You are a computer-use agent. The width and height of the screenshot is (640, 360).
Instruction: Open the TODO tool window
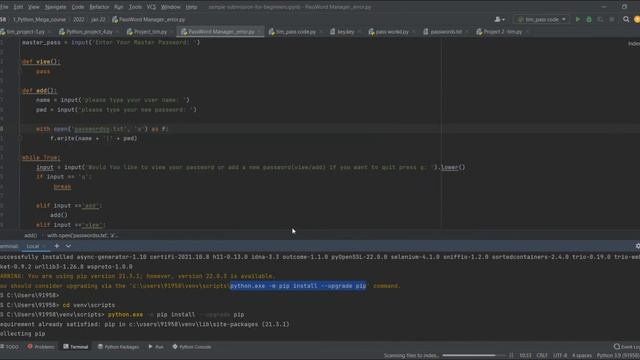(x=10, y=347)
